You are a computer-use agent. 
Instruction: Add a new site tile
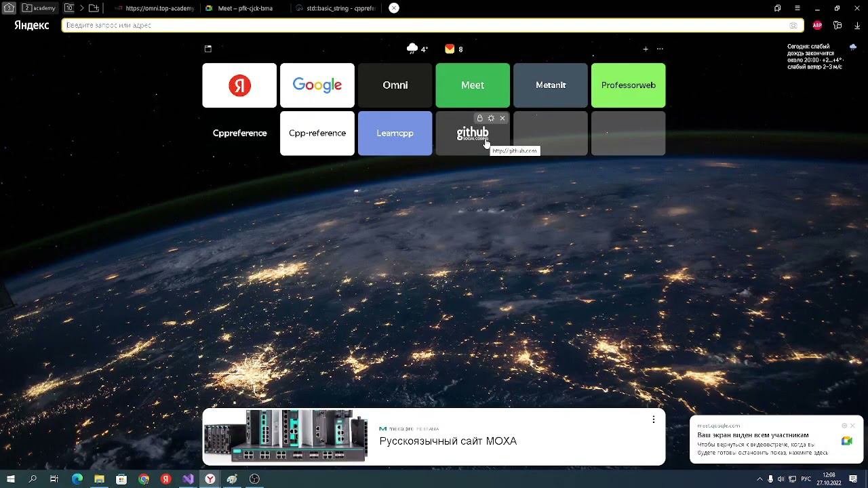click(646, 49)
